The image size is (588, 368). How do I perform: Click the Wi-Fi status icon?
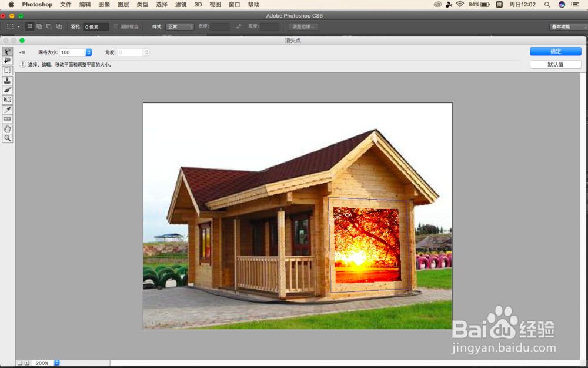pyautogui.click(x=460, y=5)
